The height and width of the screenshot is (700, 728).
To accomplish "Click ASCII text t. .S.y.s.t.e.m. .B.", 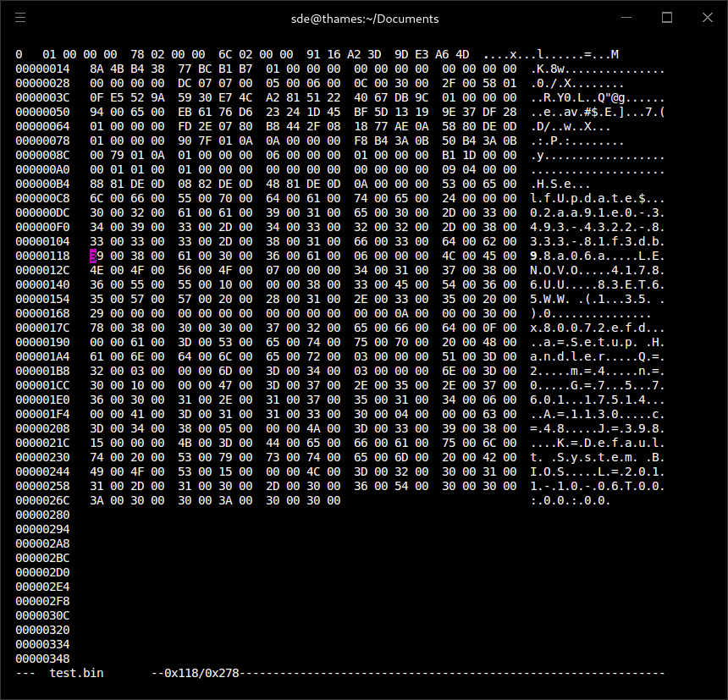I will [598, 457].
